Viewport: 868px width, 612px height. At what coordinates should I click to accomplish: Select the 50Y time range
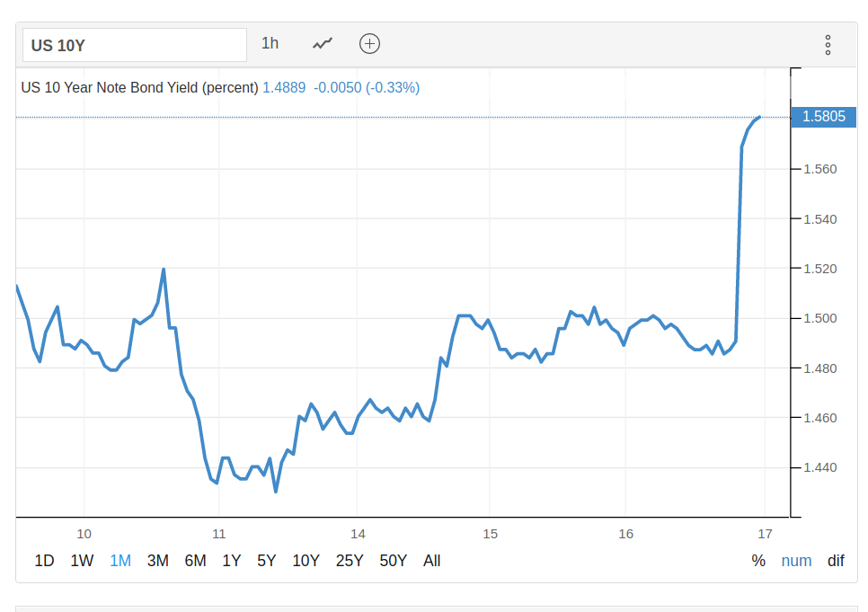point(394,561)
